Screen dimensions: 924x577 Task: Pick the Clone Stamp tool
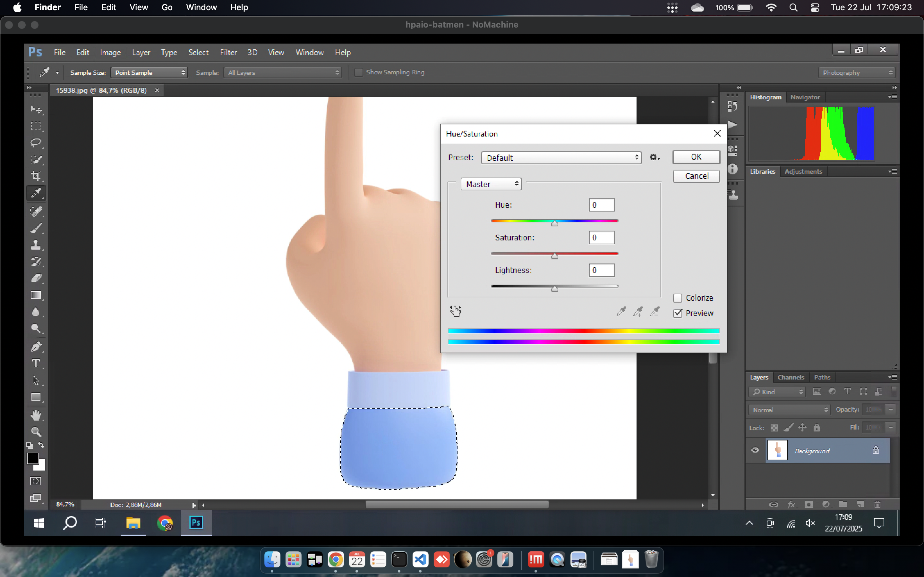36,245
